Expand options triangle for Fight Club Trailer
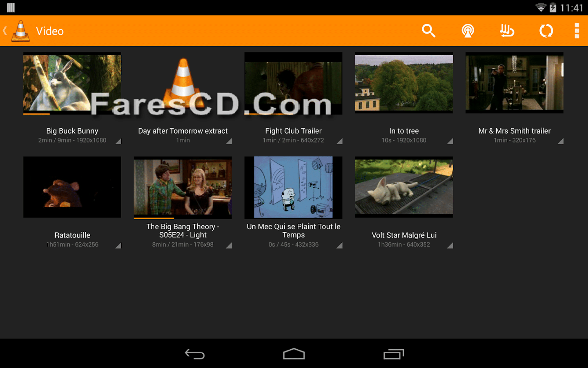588x368 pixels. [x=339, y=141]
